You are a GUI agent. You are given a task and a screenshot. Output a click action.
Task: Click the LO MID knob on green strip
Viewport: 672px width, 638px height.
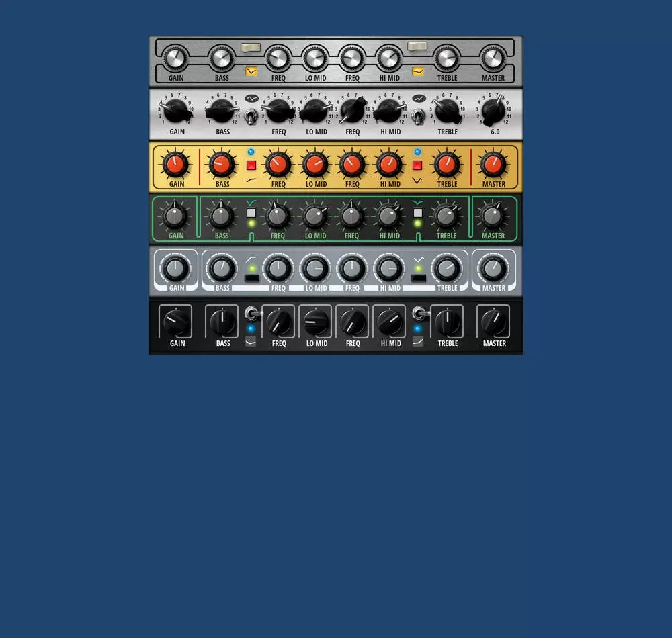coord(315,217)
